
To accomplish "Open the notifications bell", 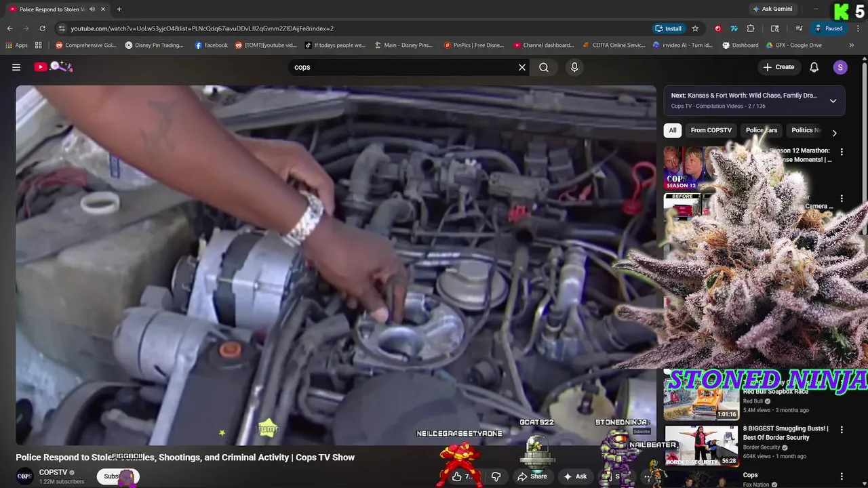I will pos(814,67).
